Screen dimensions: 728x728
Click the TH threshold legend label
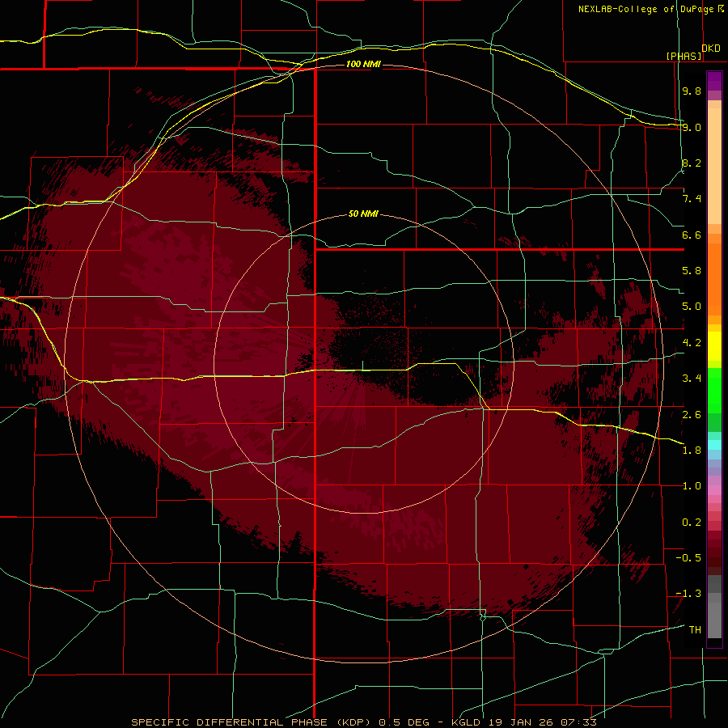(x=695, y=630)
